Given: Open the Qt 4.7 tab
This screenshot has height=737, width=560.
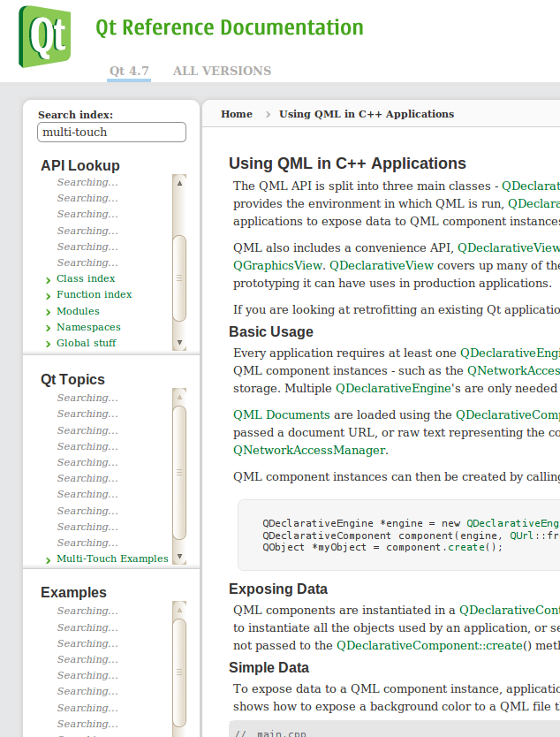Looking at the screenshot, I should 129,71.
